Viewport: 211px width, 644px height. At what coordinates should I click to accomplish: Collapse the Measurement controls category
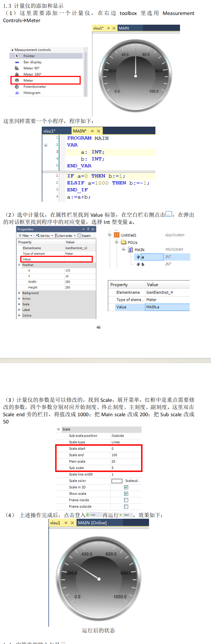(x=12, y=50)
